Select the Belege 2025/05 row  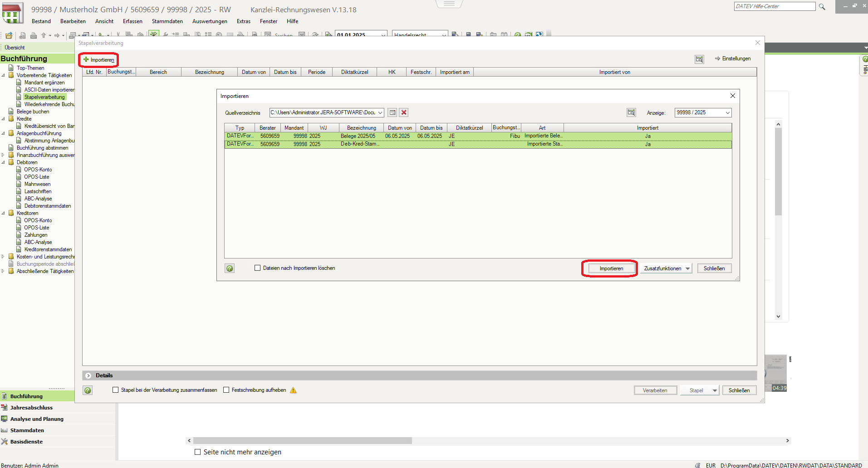pos(358,136)
